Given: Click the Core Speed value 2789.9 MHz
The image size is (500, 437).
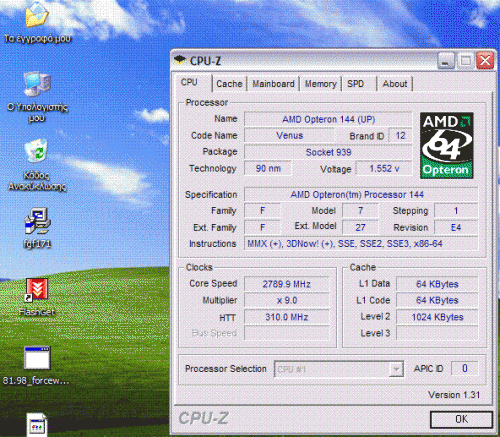Looking at the screenshot, I should tap(287, 284).
